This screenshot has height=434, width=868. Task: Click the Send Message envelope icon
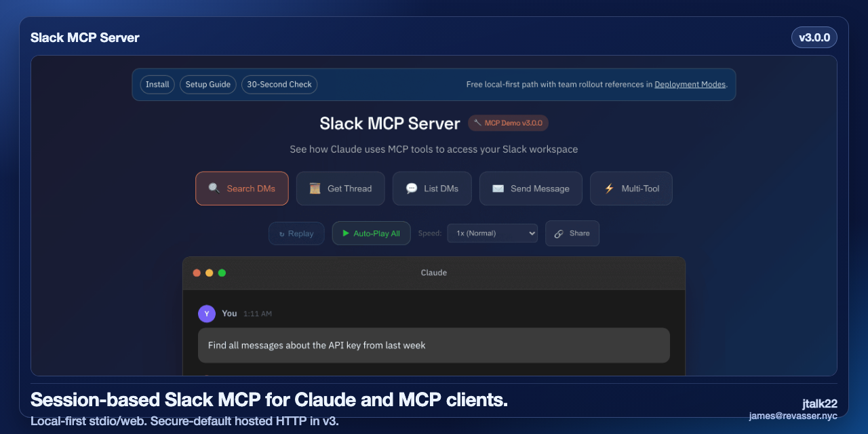(497, 188)
